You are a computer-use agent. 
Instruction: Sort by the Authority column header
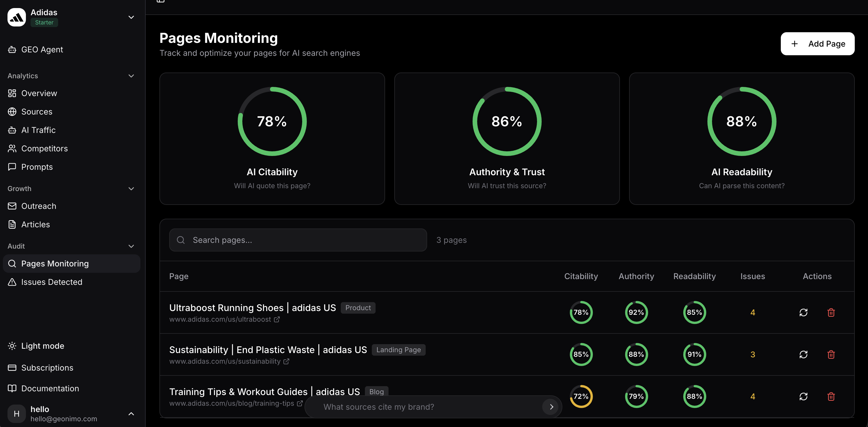pyautogui.click(x=636, y=277)
